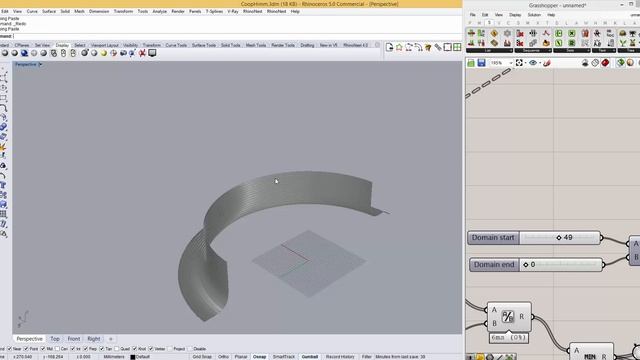
Task: Click the blue sphere display mode icon
Action: pos(24,53)
